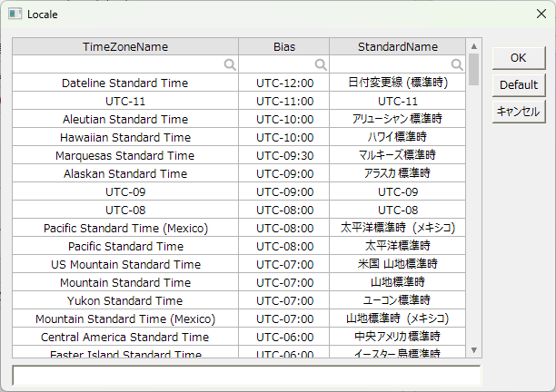The width and height of the screenshot is (556, 392).
Task: Select the Pacific Standard Time (Mexico) row
Action: 125,228
